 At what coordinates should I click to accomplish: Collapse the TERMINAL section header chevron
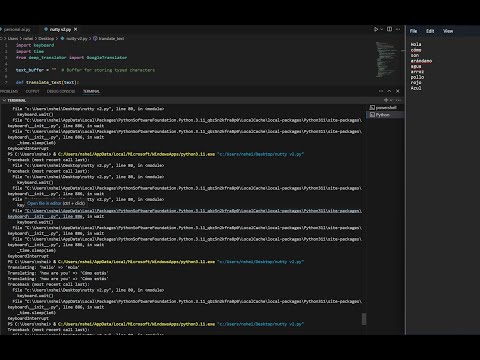pos(4,100)
